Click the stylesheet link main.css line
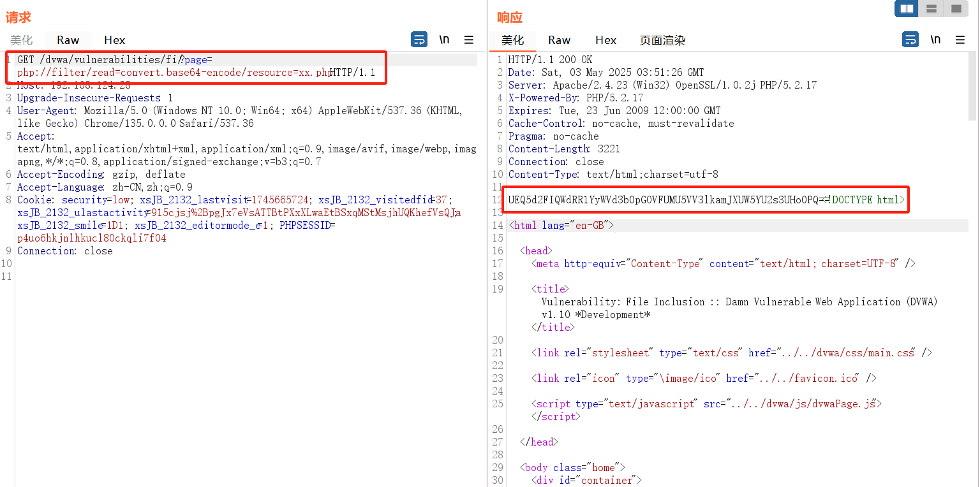The image size is (980, 487). [x=732, y=353]
